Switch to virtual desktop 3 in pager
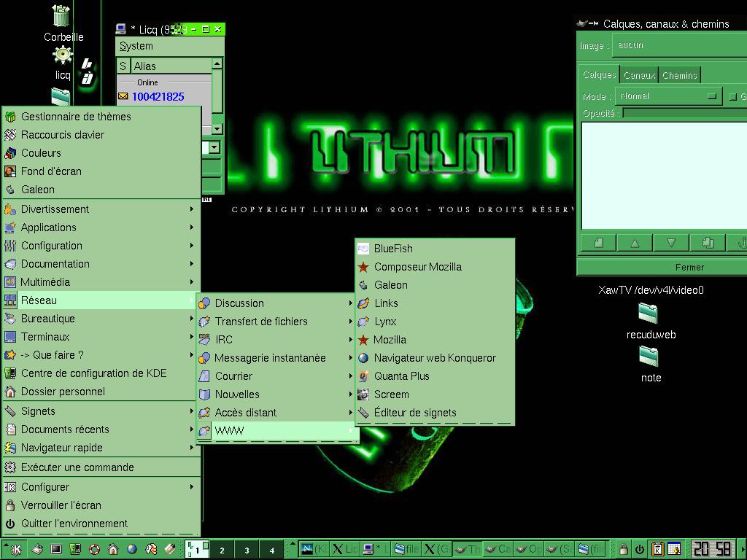The height and width of the screenshot is (560, 747). (x=247, y=550)
